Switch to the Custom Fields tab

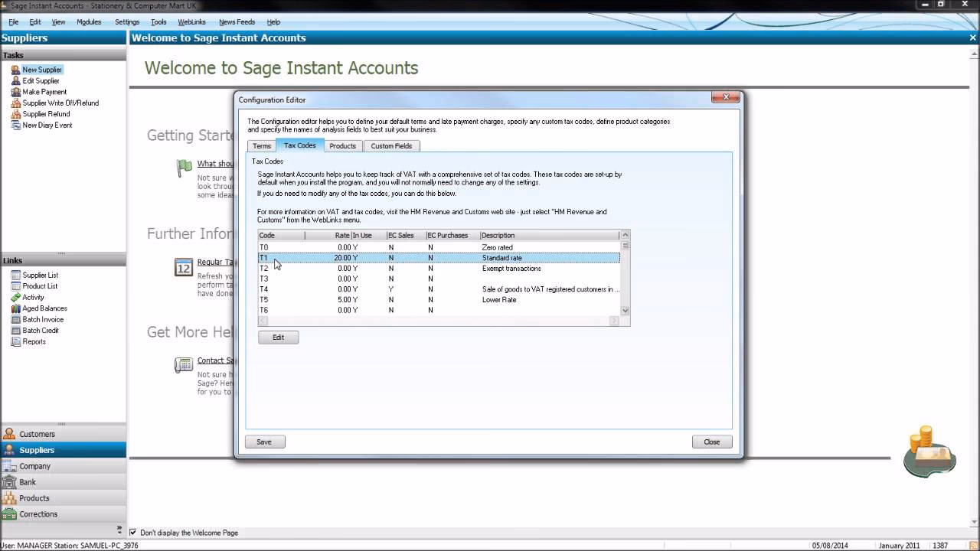[391, 146]
